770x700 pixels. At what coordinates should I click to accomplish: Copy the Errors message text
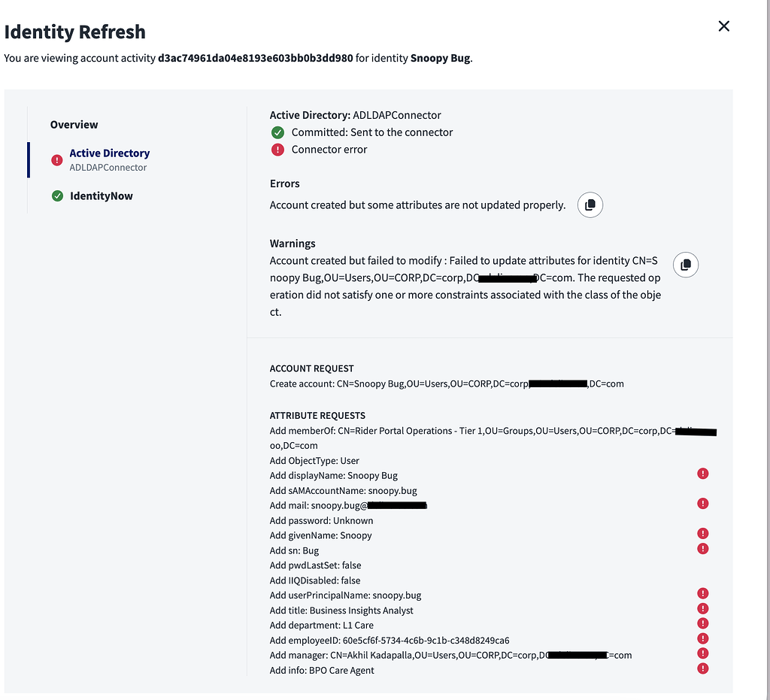coord(590,205)
